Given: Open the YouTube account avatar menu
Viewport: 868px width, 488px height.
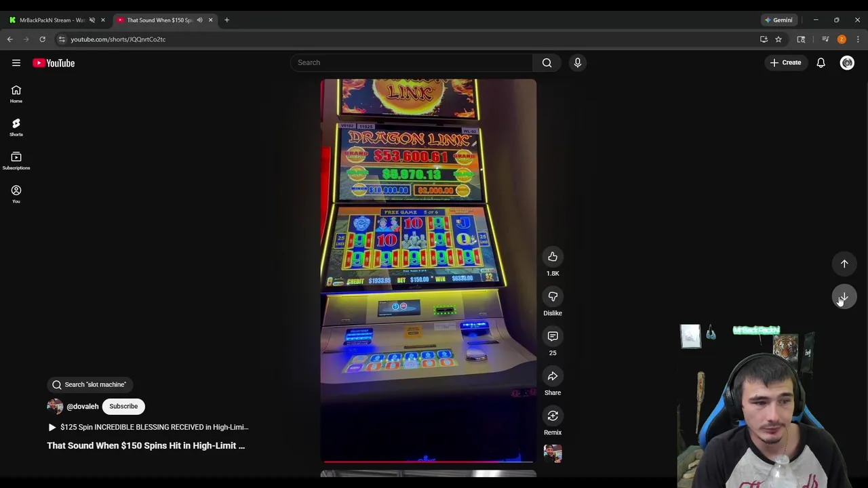Looking at the screenshot, I should click(847, 63).
